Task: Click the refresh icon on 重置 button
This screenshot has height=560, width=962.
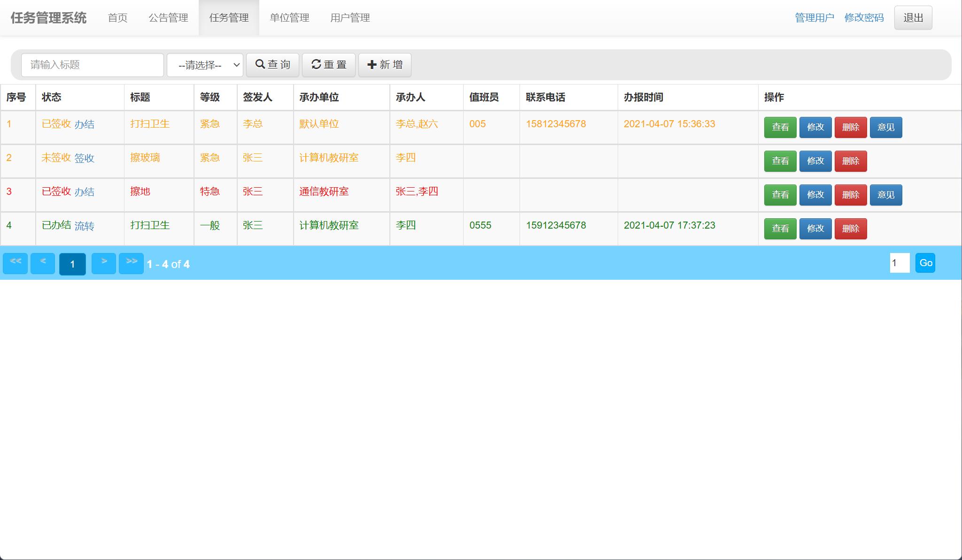Action: (x=316, y=65)
